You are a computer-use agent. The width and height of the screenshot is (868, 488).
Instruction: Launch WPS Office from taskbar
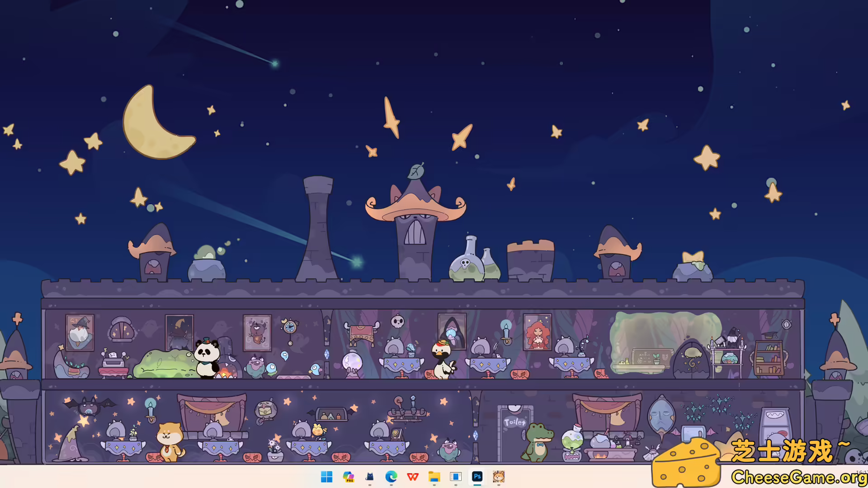click(x=413, y=477)
